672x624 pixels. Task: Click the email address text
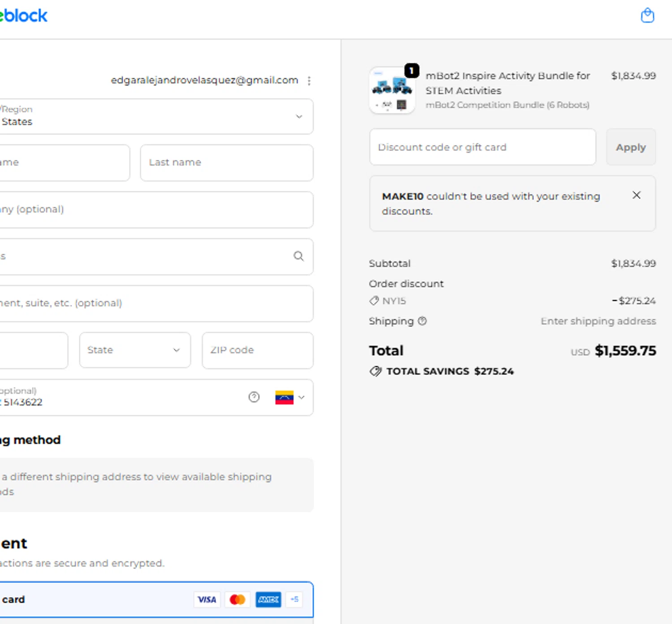click(204, 80)
